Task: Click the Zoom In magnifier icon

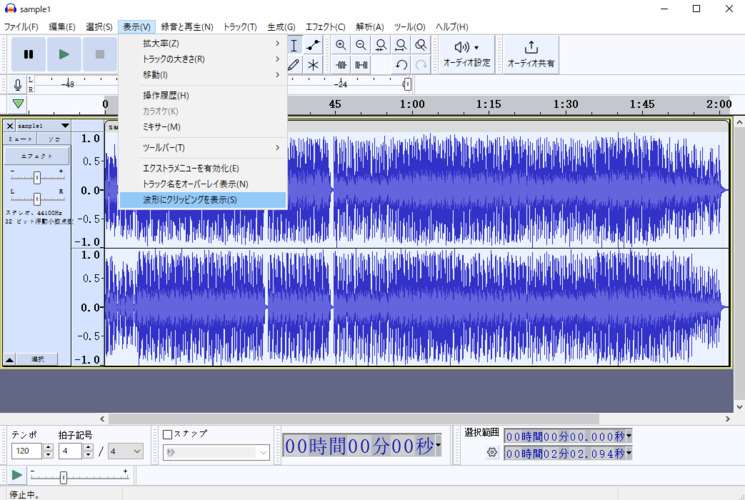Action: pyautogui.click(x=341, y=45)
